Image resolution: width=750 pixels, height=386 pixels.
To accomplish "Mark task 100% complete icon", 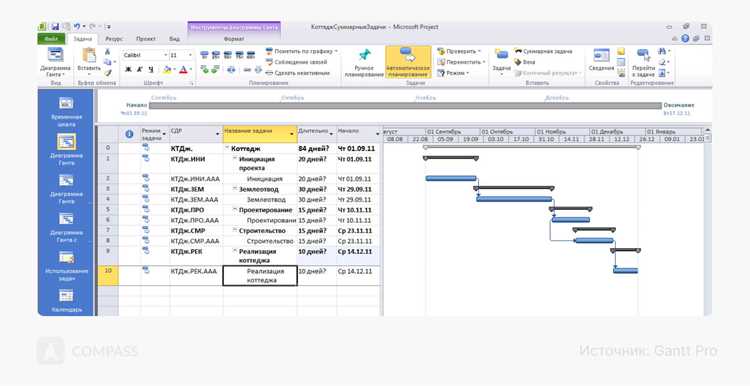I will click(x=250, y=55).
